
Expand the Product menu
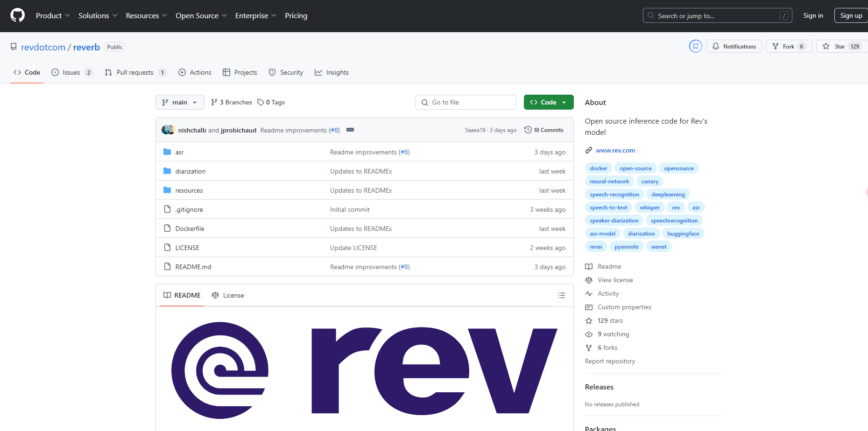53,15
